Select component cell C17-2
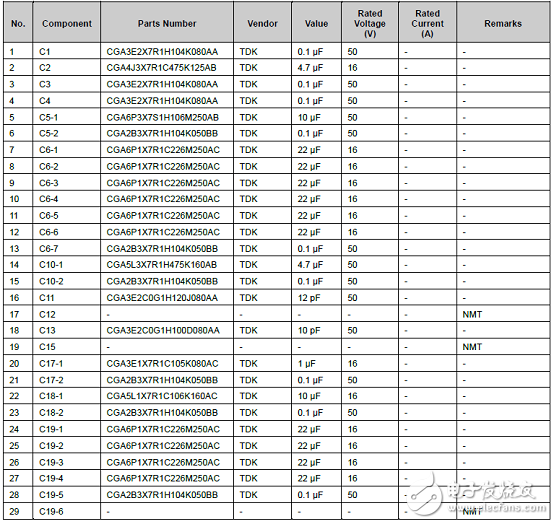The image size is (554, 524). coord(67,380)
